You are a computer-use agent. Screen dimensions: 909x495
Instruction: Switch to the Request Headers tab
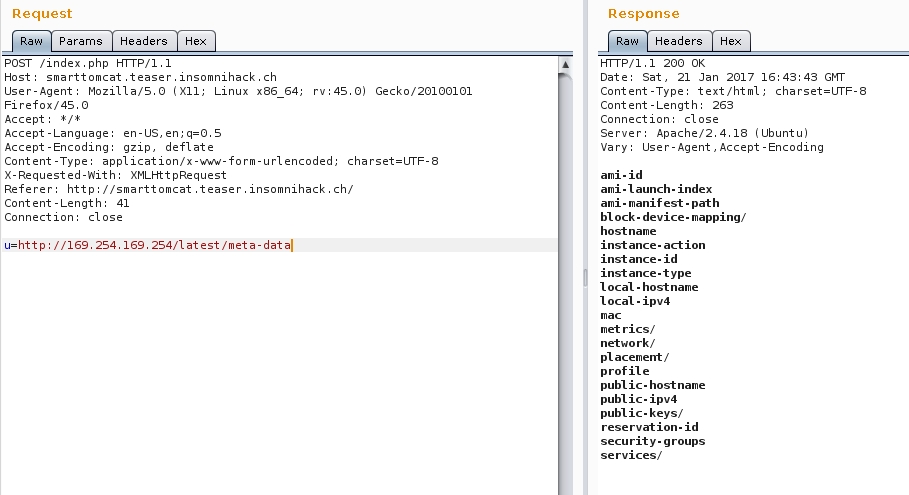coord(144,41)
